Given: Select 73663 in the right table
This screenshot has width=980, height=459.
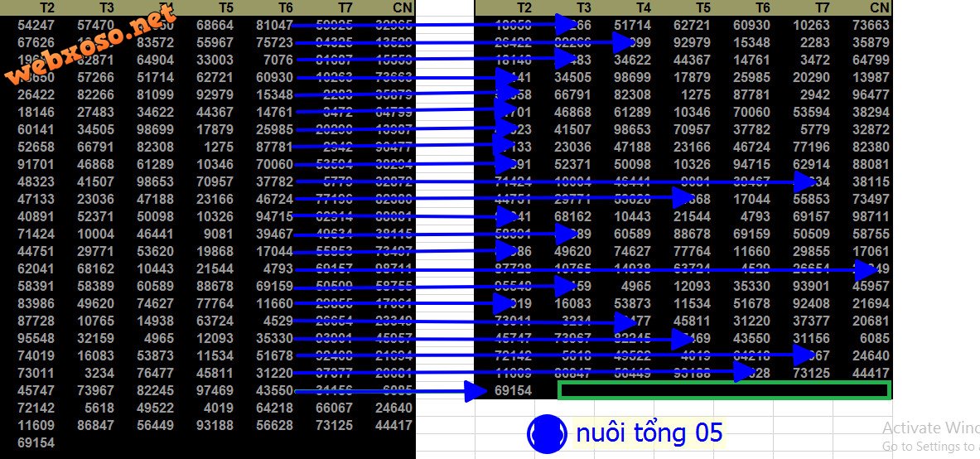Looking at the screenshot, I should (x=870, y=26).
